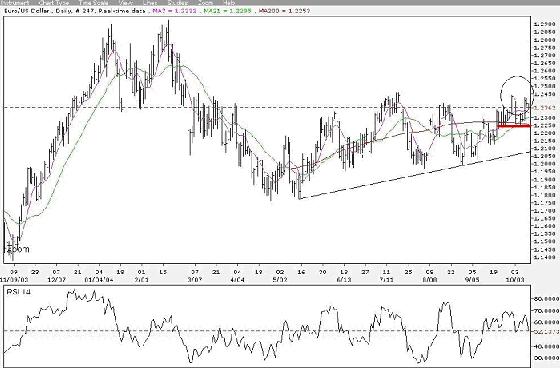
Task: Select the red horizontal support line
Action: coord(514,125)
